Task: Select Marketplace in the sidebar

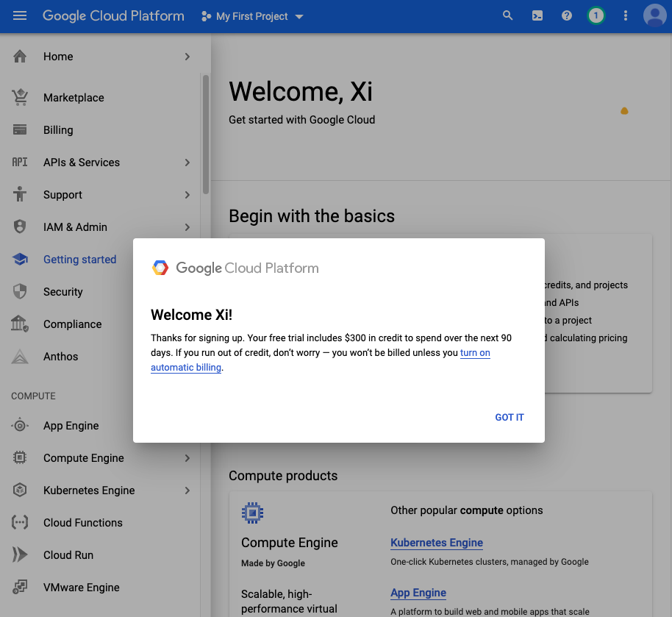Action: tap(74, 98)
